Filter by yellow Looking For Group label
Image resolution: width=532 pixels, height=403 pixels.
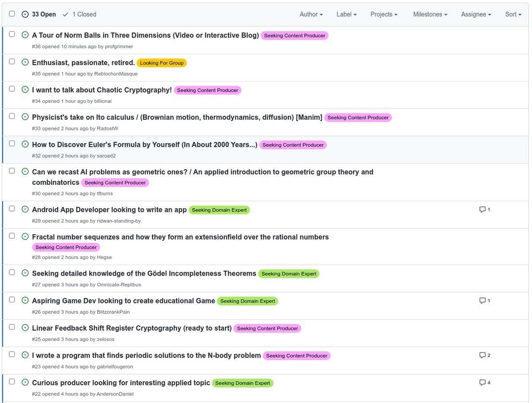click(x=162, y=63)
